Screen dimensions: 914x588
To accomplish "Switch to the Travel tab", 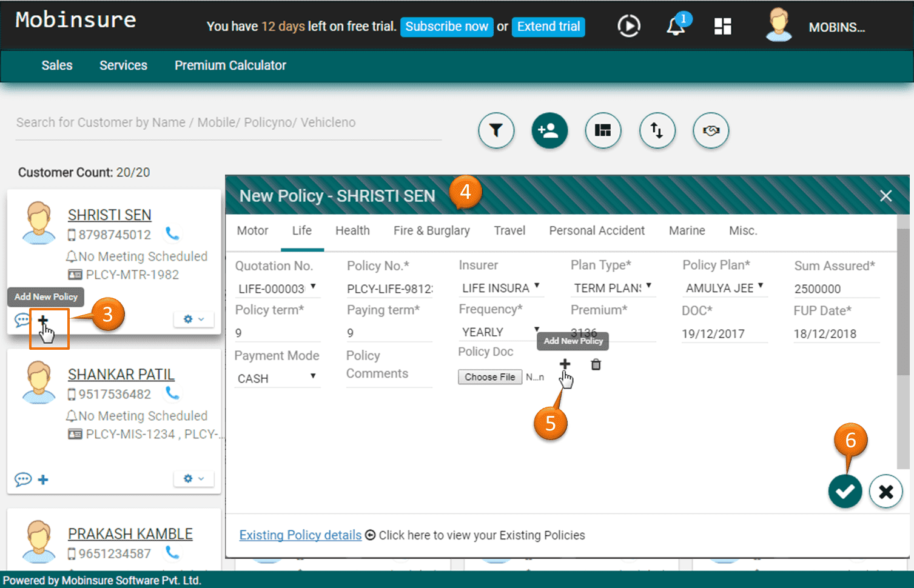I will pyautogui.click(x=509, y=230).
